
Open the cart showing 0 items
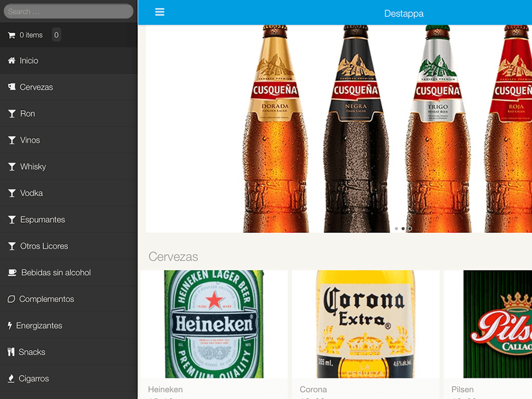(69, 35)
